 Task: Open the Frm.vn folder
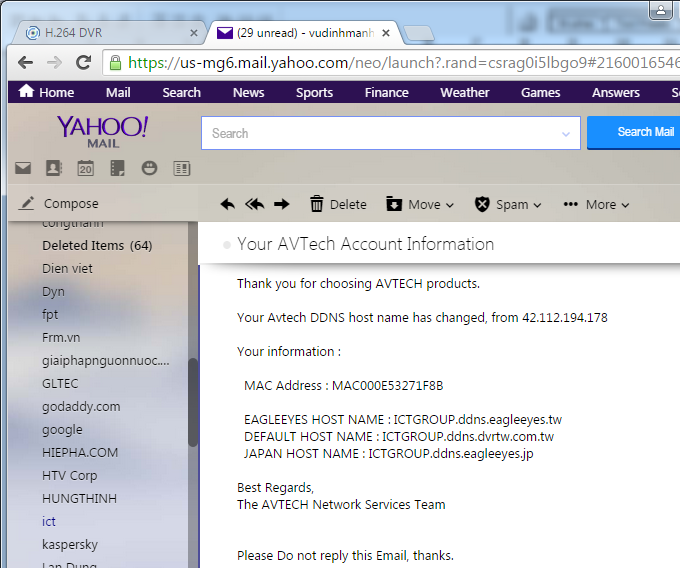click(61, 337)
